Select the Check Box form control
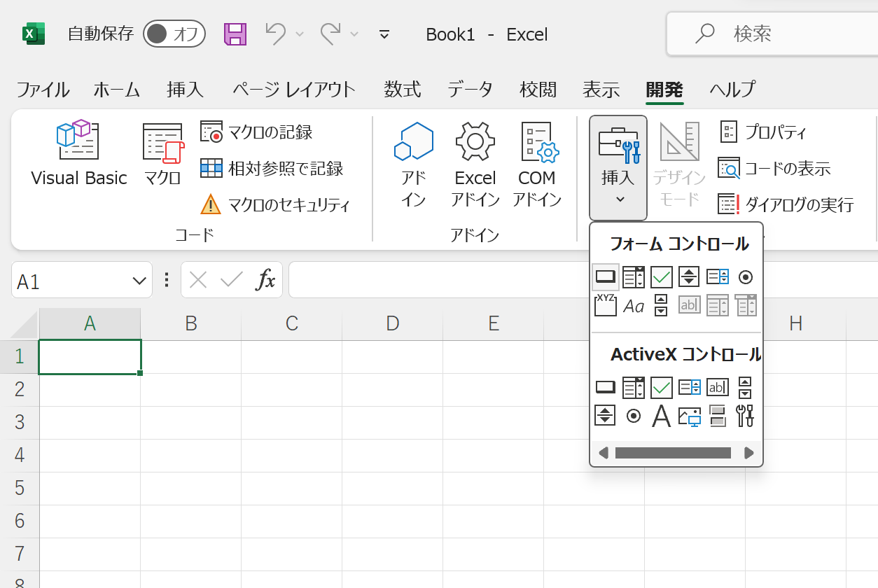The height and width of the screenshot is (588, 878). pos(661,276)
